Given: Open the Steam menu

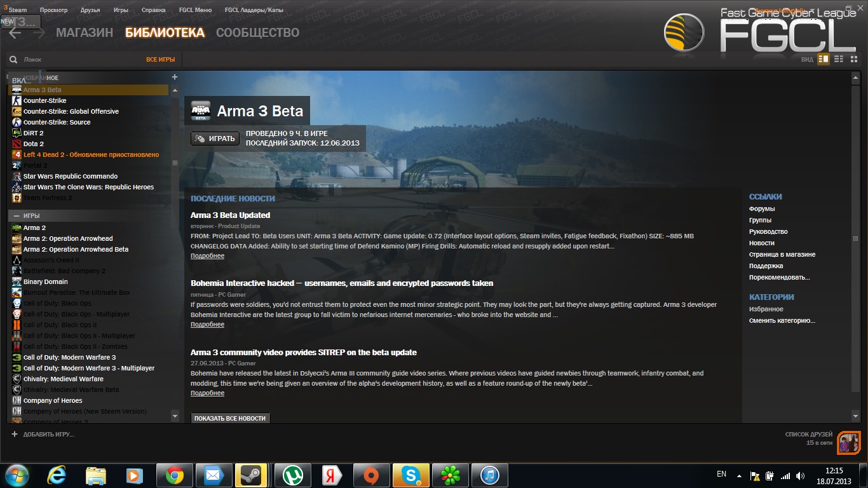Looking at the screenshot, I should click(x=18, y=10).
